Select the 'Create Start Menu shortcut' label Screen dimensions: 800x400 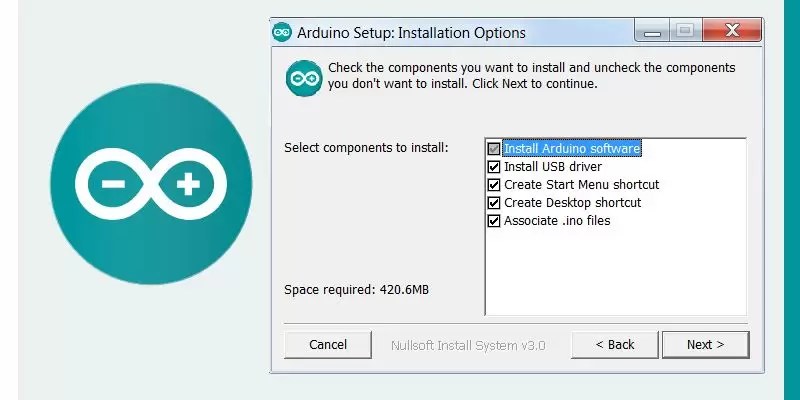pyautogui.click(x=582, y=185)
